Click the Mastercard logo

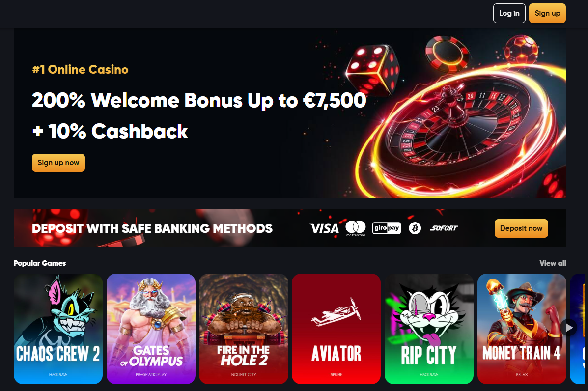pyautogui.click(x=356, y=228)
